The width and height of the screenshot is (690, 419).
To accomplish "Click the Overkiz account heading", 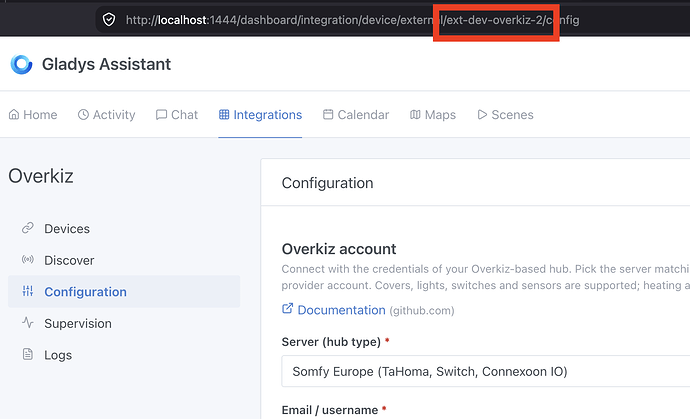I will click(339, 249).
